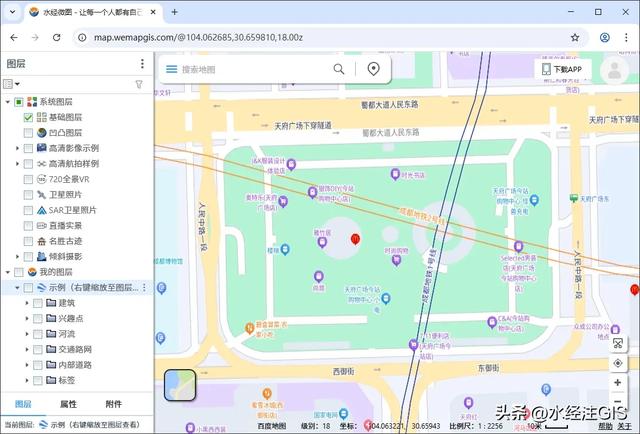The image size is (640, 434).
Task: Click the browser address bar URL
Action: pyautogui.click(x=198, y=38)
